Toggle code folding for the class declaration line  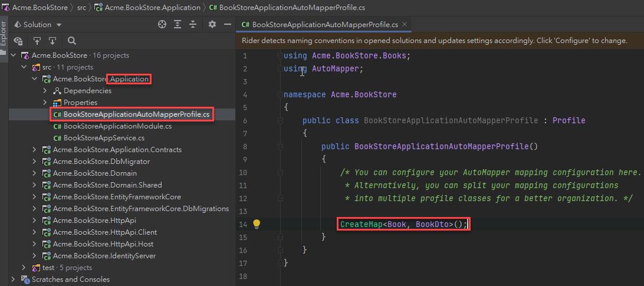(x=280, y=120)
